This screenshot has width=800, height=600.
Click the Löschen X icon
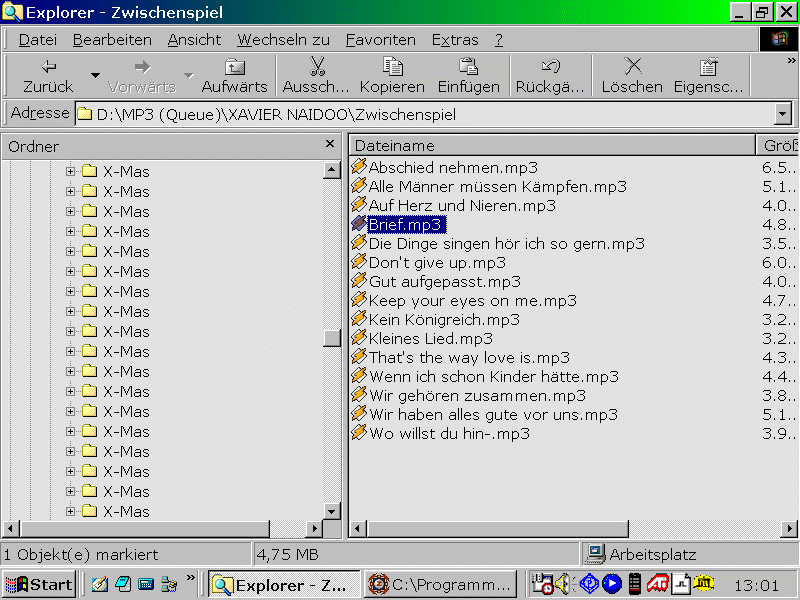(632, 67)
